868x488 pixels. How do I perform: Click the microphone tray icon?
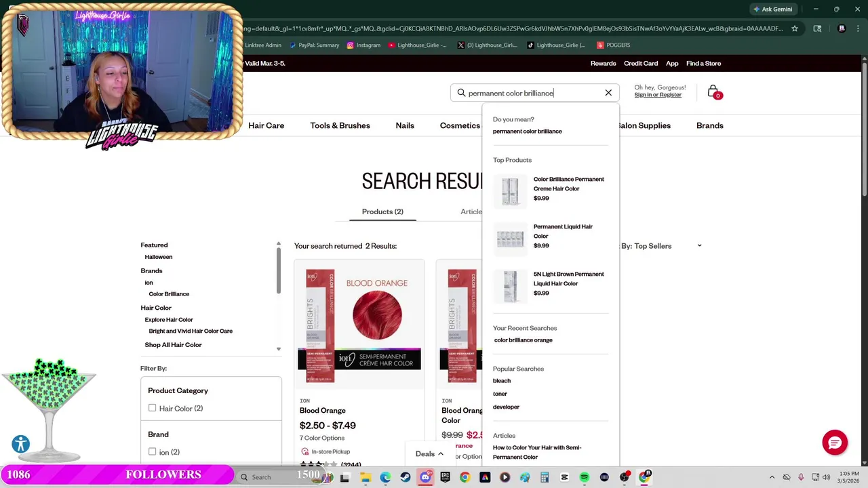click(x=801, y=477)
